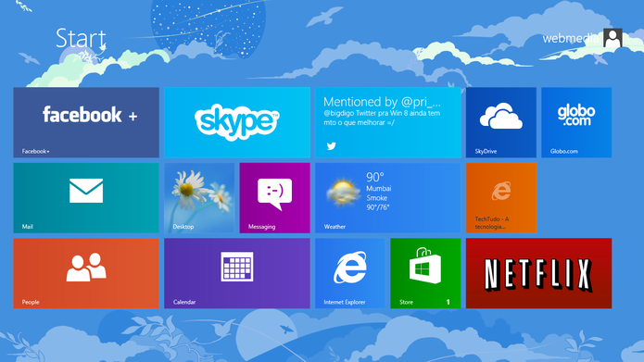Viewport: 644px width, 362px height.
Task: Open the Desktop daisy thumbnail tile
Action: 199,198
